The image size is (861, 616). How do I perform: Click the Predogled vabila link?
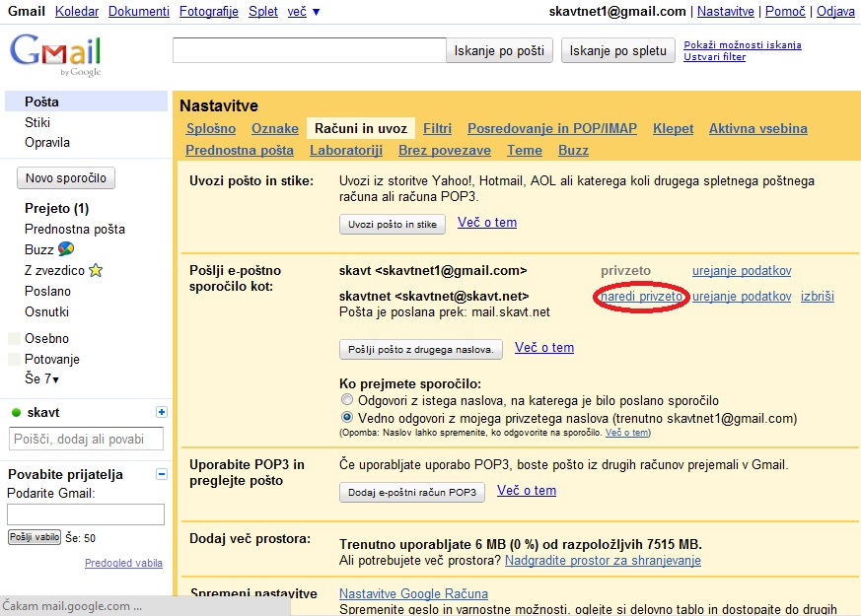point(123,563)
